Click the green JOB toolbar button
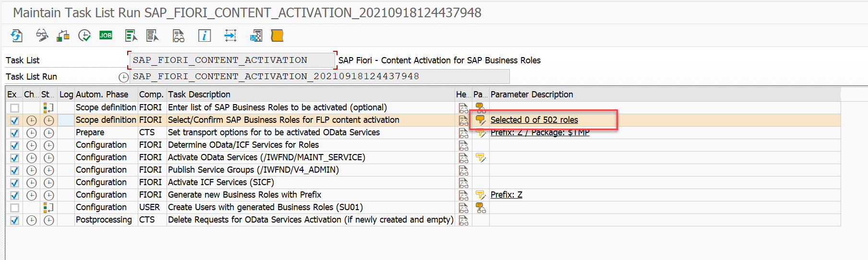Screen dimensions: 868x260 (x=106, y=35)
